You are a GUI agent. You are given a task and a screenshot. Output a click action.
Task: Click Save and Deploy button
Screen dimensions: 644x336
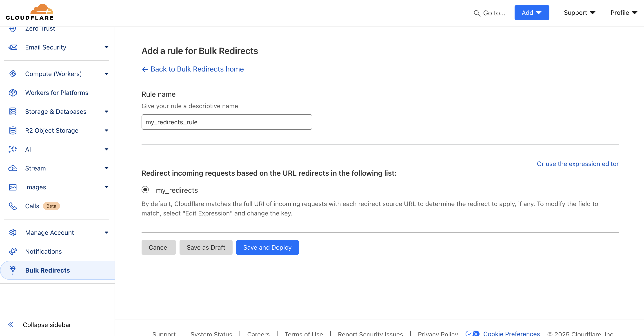coord(267,247)
